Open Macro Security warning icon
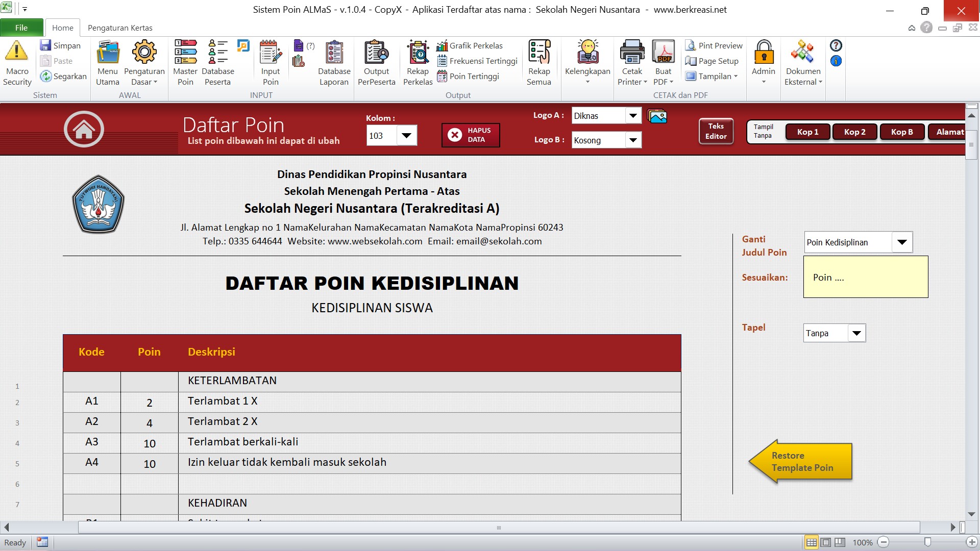This screenshot has width=980, height=551. coord(17,52)
